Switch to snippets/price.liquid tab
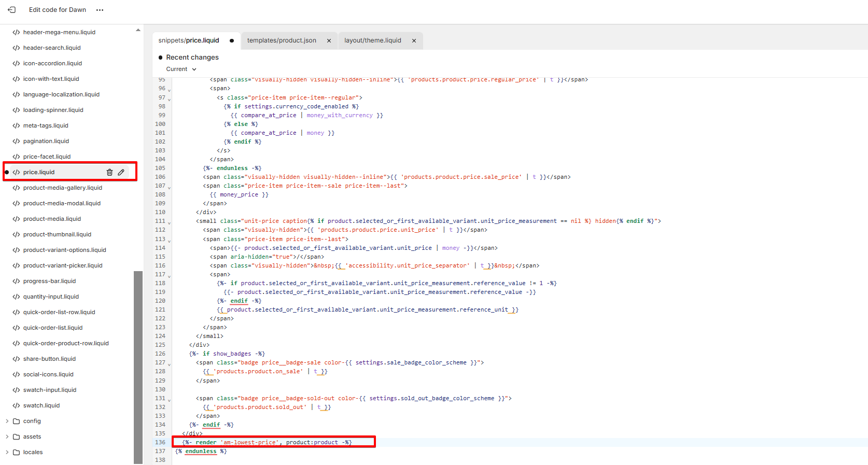The width and height of the screenshot is (868, 465). [189, 40]
